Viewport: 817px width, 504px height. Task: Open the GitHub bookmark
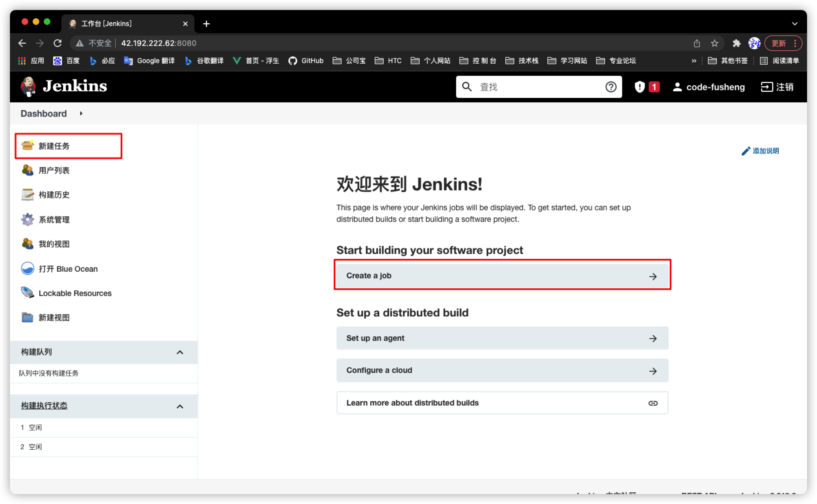[306, 61]
